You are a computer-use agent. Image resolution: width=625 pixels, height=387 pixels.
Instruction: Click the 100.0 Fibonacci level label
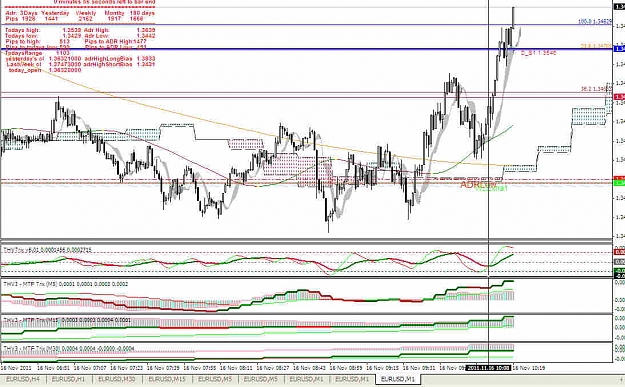click(x=594, y=22)
